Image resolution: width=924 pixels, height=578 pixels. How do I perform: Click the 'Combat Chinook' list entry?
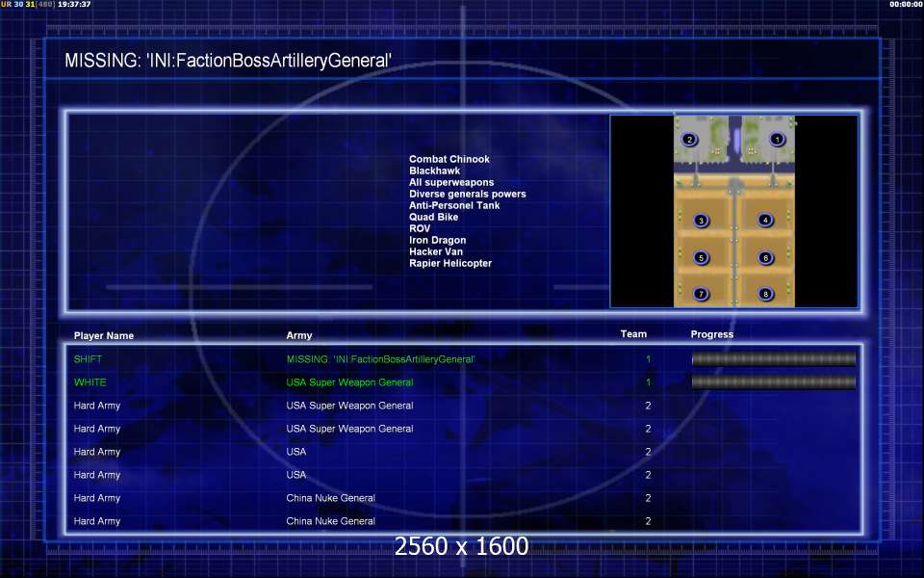[x=449, y=159]
